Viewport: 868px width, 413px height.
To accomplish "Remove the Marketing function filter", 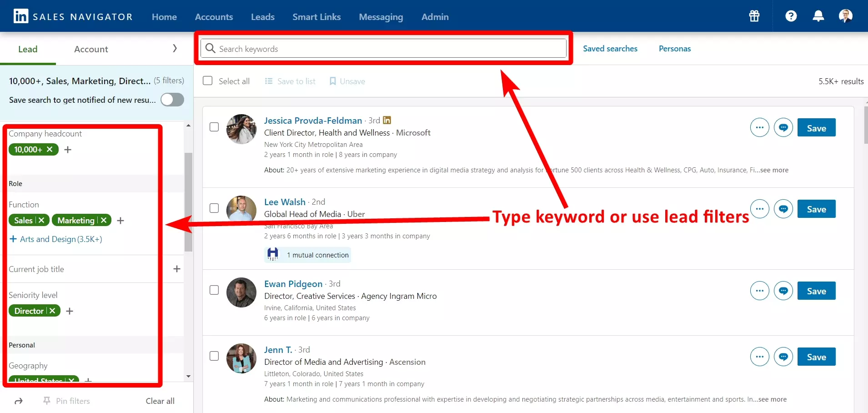I will pos(104,221).
